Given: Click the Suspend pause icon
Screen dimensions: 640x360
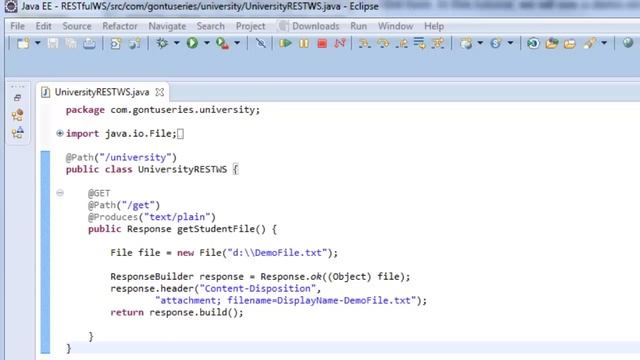Looking at the screenshot, I should [304, 43].
